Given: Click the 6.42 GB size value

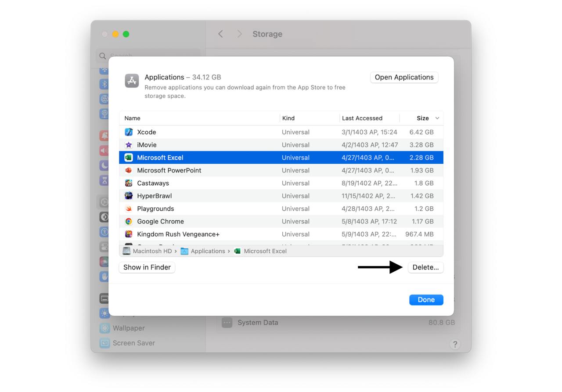Looking at the screenshot, I should coord(421,132).
